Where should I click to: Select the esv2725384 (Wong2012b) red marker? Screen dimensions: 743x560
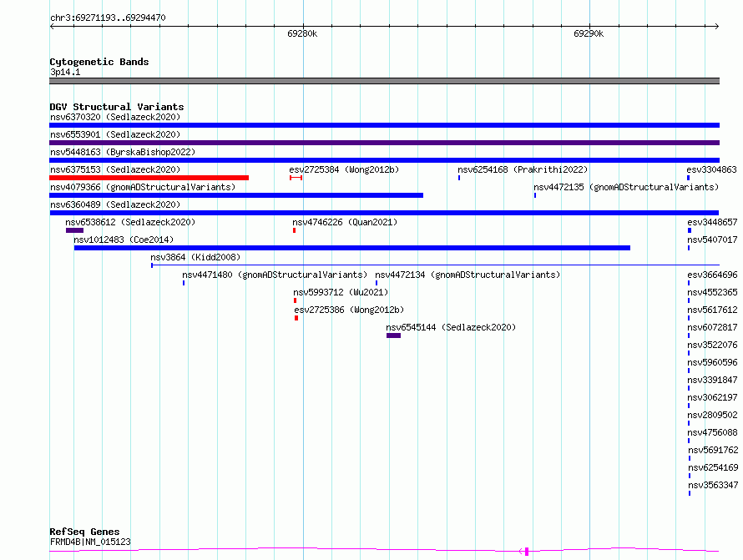(x=296, y=178)
